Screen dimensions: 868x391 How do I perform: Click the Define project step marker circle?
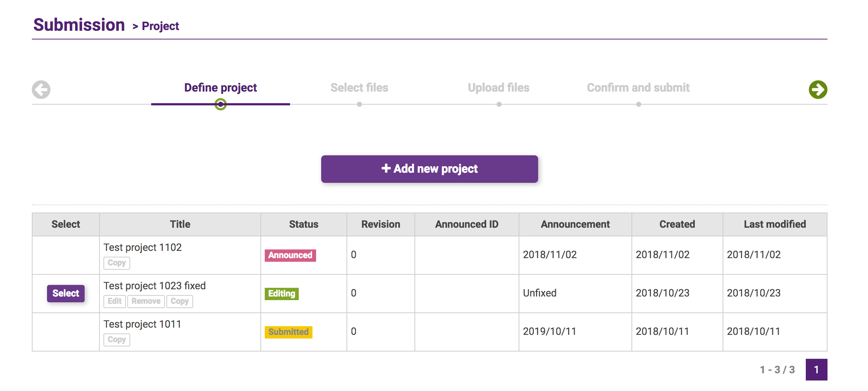[220, 105]
